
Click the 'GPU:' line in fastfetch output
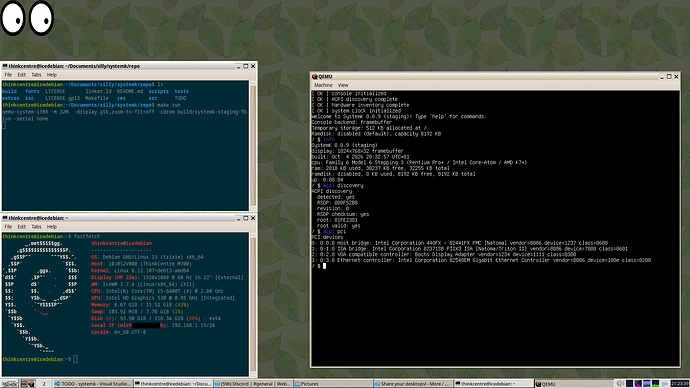click(162, 298)
